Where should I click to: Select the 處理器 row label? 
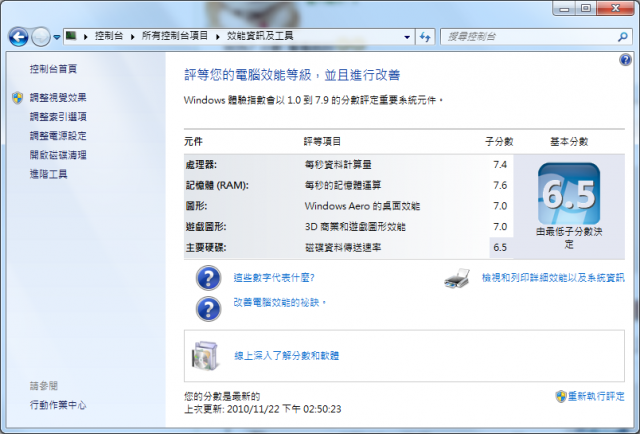click(x=201, y=165)
